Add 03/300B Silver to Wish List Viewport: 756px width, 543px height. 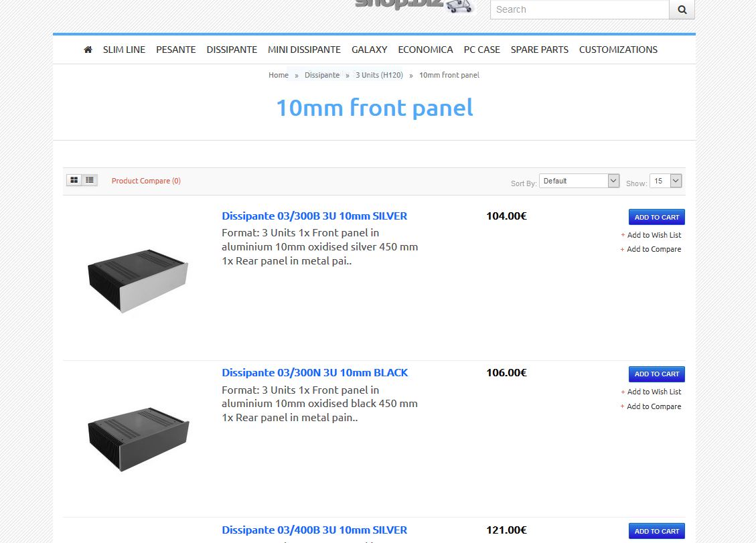click(x=654, y=235)
